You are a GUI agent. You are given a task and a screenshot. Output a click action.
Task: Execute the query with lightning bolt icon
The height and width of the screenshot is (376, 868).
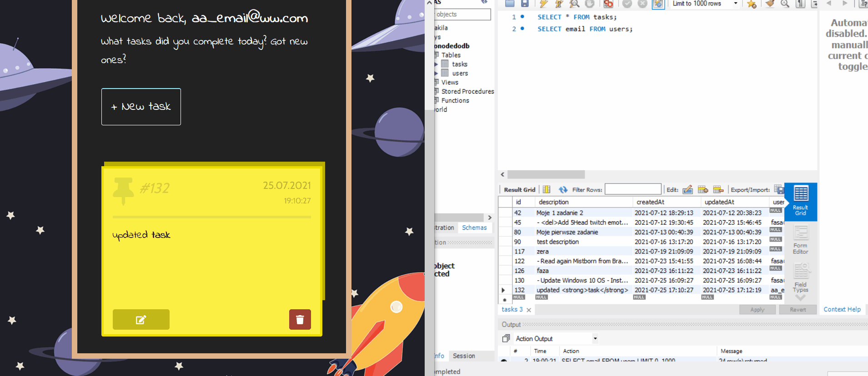tap(544, 4)
